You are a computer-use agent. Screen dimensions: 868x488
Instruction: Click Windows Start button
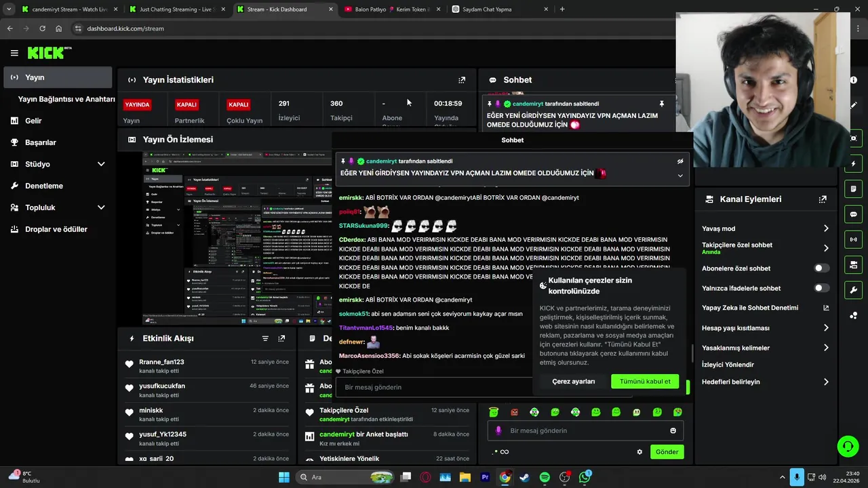click(284, 477)
